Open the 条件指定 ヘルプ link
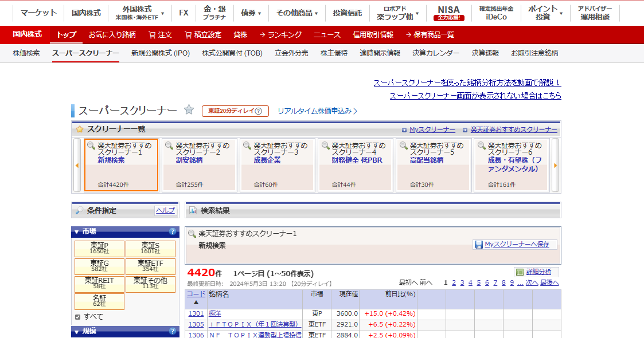 point(166,210)
